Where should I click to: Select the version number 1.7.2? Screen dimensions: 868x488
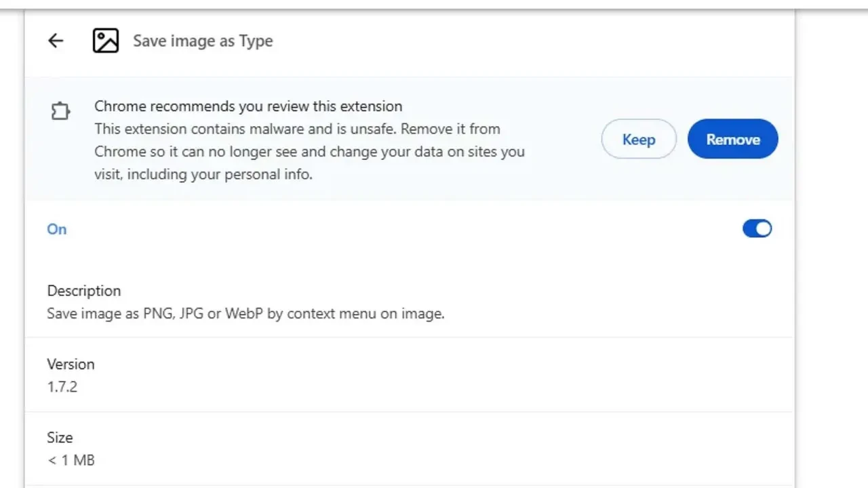[x=62, y=386]
